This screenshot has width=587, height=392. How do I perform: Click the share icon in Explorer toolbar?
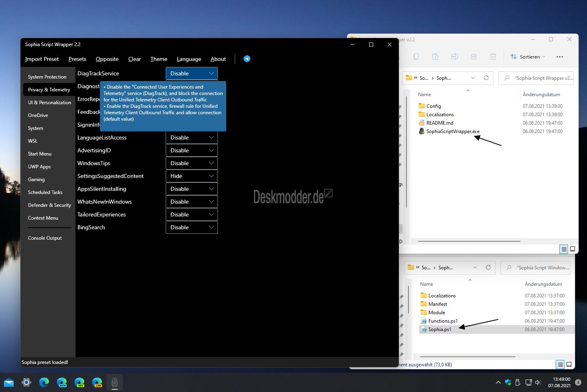pyautogui.click(x=474, y=57)
